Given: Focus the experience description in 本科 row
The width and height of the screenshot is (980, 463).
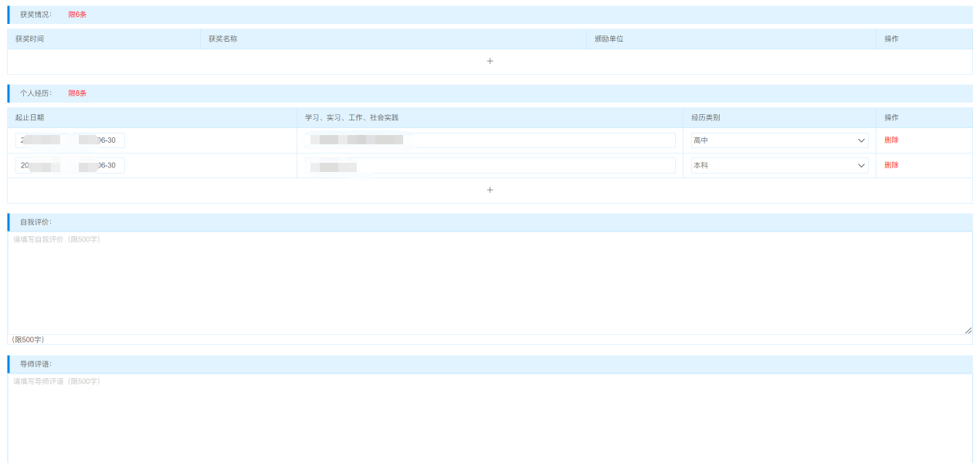Looking at the screenshot, I should pos(490,165).
